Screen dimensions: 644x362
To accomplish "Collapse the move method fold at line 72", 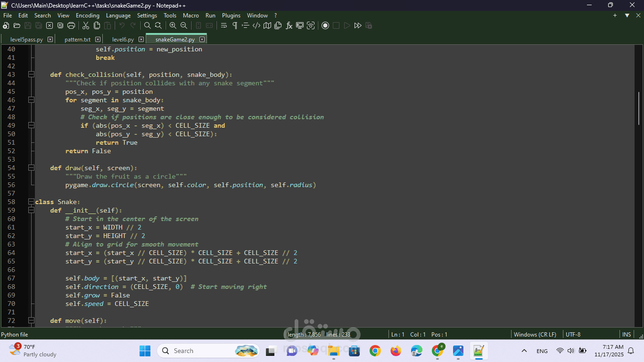I will pos(31,321).
